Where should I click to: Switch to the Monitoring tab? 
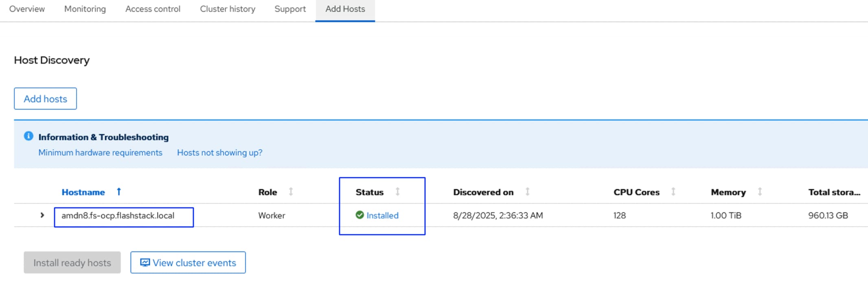(x=85, y=9)
